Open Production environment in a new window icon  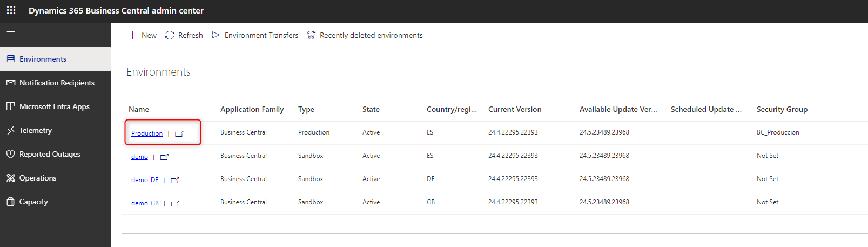179,133
